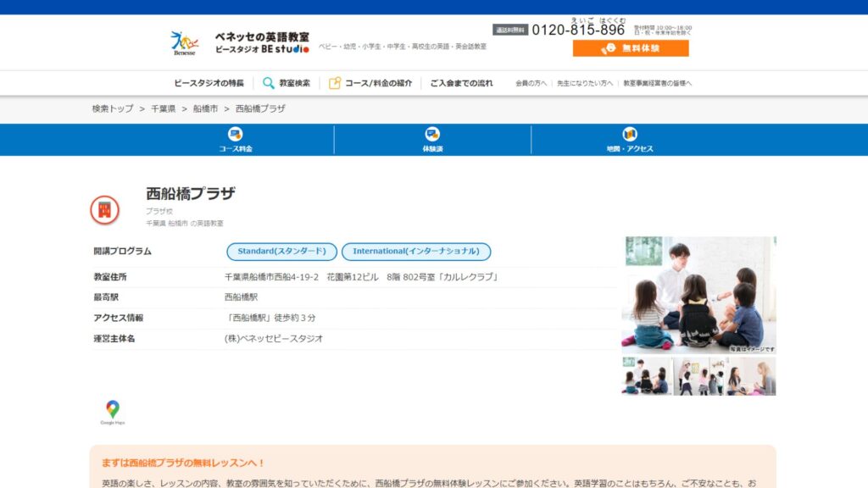Screen dimensions: 868x488
Task: Click the International(インターナショナル) program button
Action: point(416,251)
